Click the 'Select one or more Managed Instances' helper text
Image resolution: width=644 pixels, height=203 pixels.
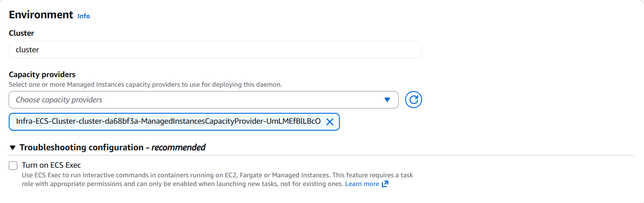[x=145, y=85]
